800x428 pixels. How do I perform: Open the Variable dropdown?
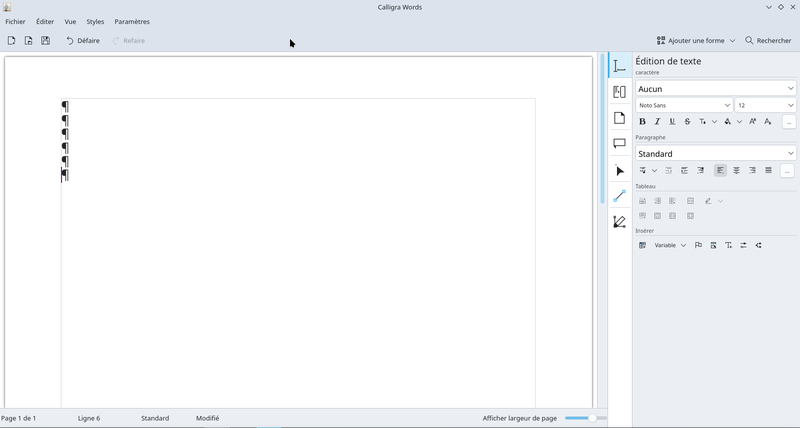670,245
